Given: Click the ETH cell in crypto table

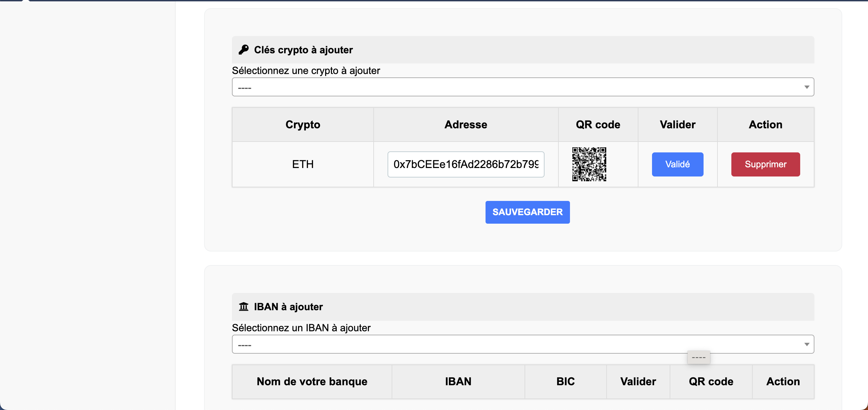Looking at the screenshot, I should click(x=302, y=164).
